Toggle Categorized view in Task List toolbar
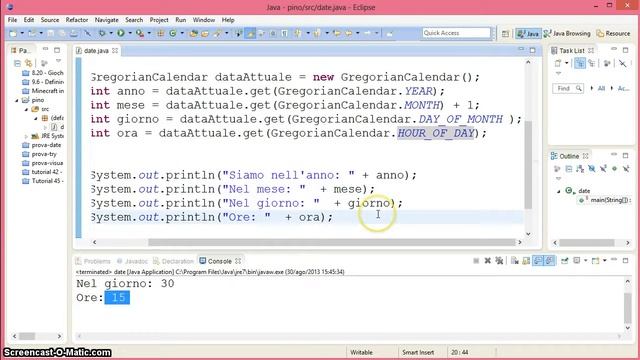 [x=580, y=63]
